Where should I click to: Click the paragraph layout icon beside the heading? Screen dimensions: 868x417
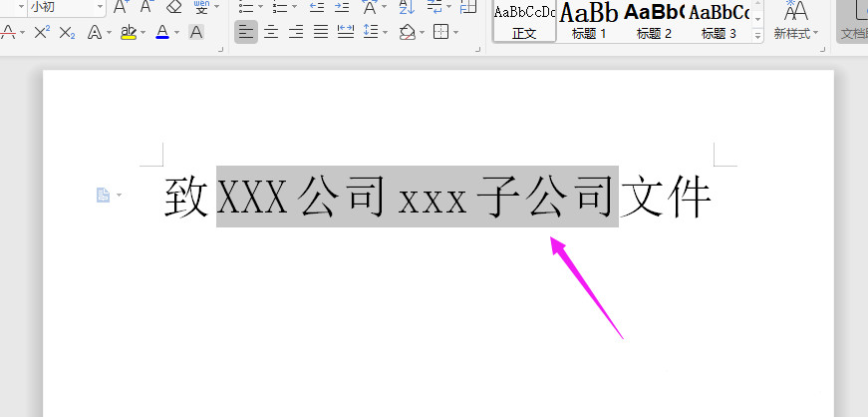pyautogui.click(x=104, y=195)
